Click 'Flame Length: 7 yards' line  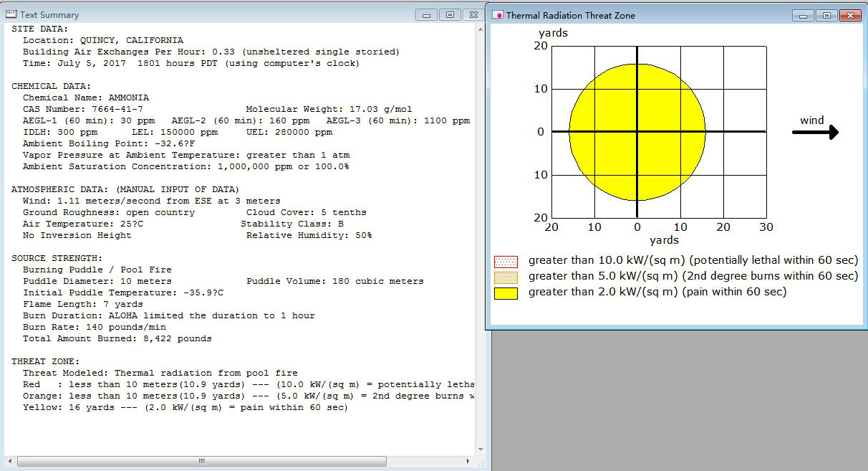[x=83, y=304]
